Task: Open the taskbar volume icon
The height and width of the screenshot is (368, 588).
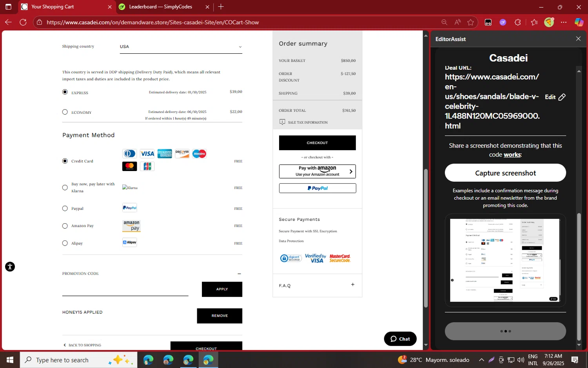Action: [521, 360]
